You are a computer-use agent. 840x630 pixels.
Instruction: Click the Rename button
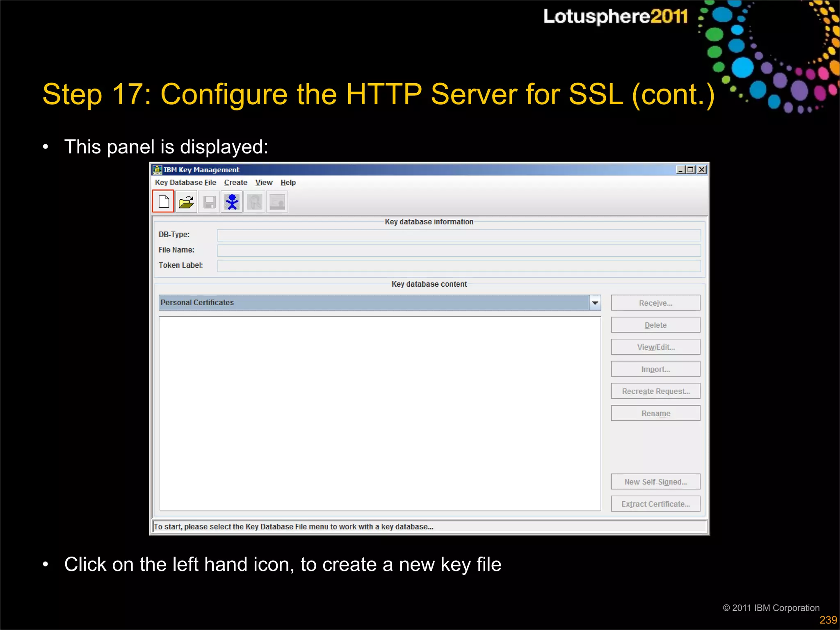point(655,413)
